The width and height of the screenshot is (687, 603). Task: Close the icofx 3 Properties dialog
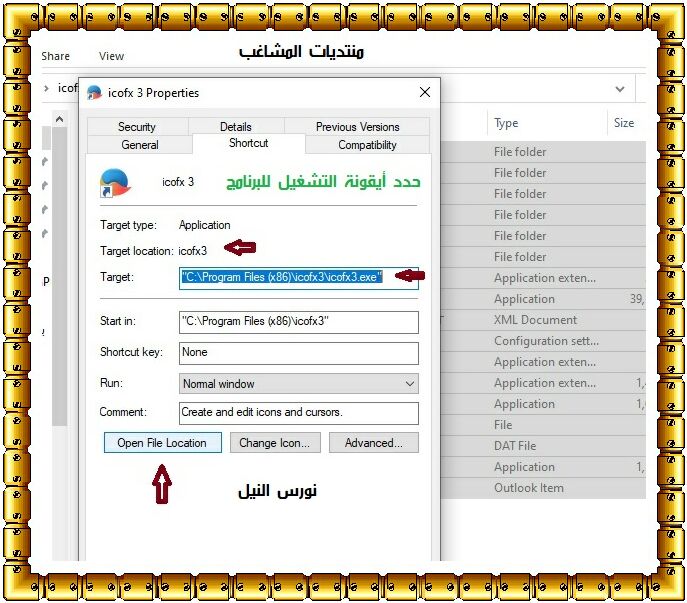pos(425,92)
